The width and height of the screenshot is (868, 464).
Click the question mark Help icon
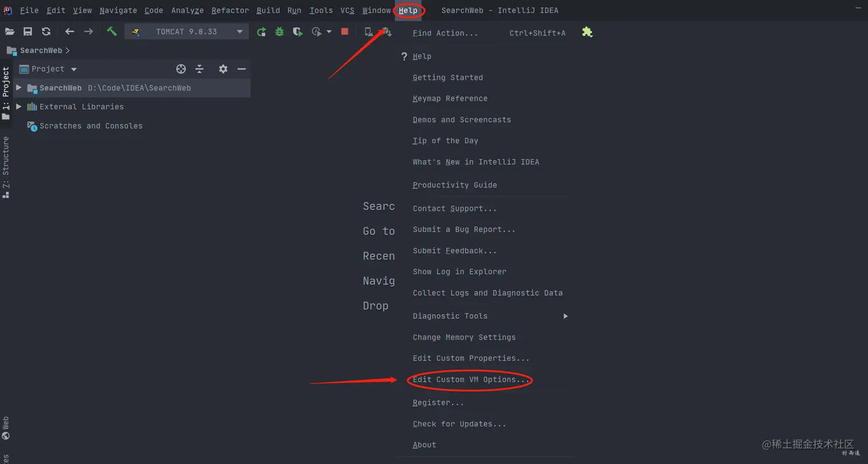[404, 56]
